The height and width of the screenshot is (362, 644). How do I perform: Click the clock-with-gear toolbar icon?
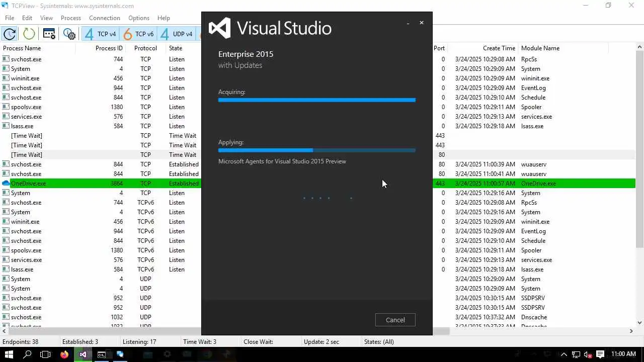(69, 34)
